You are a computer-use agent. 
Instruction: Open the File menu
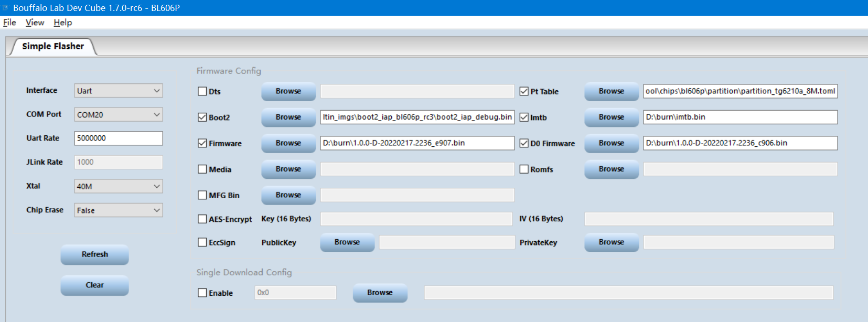pos(9,23)
